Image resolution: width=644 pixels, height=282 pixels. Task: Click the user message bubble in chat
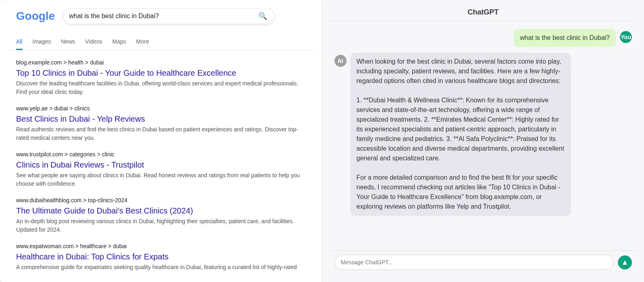[565, 38]
